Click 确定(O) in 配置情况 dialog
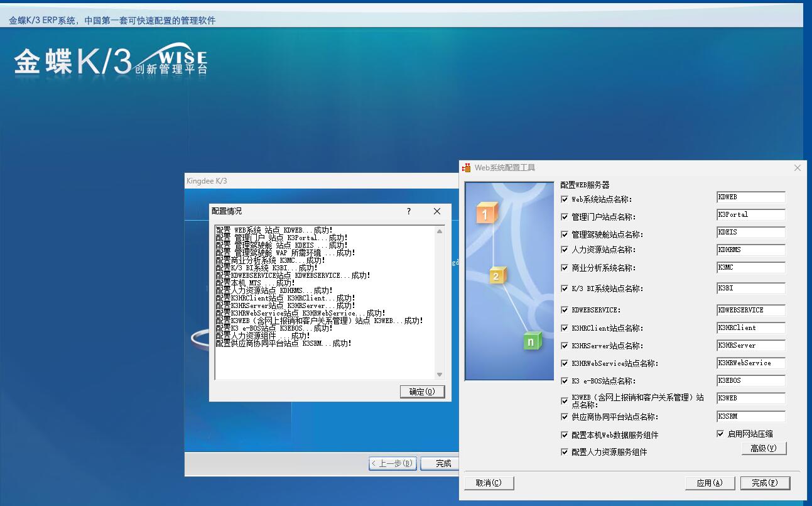812x506 pixels. click(422, 392)
